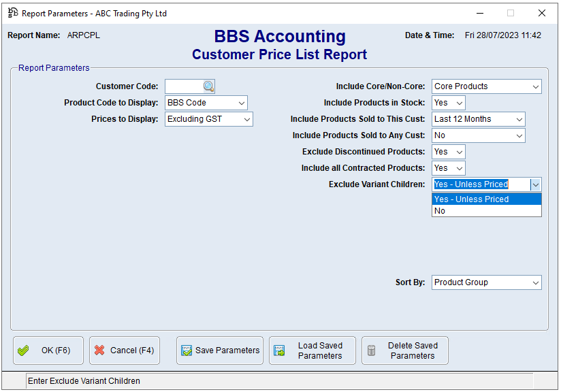Image resolution: width=561 pixels, height=392 pixels.
Task: Click the app icon in title bar
Action: (13, 13)
